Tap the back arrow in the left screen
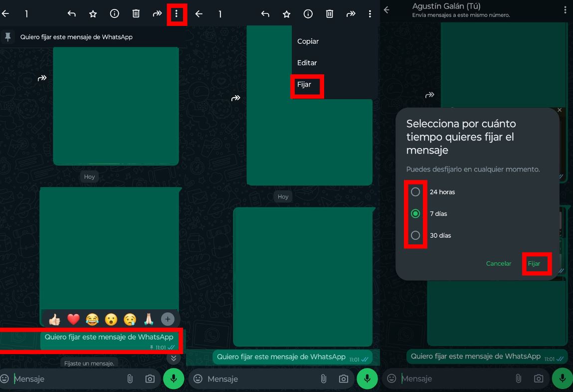 pos(5,14)
